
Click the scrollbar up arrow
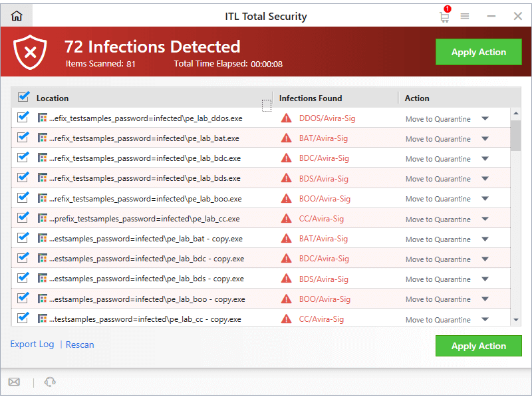pyautogui.click(x=516, y=113)
